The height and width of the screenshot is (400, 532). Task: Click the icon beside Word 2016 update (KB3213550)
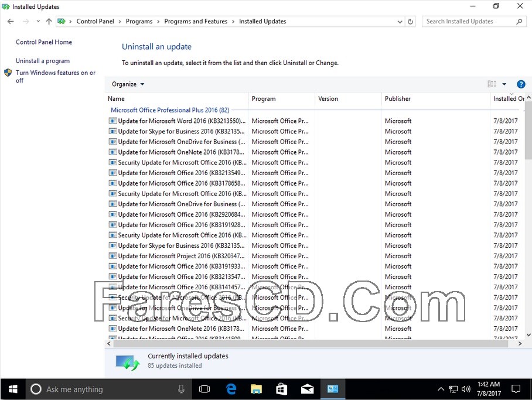(112, 121)
